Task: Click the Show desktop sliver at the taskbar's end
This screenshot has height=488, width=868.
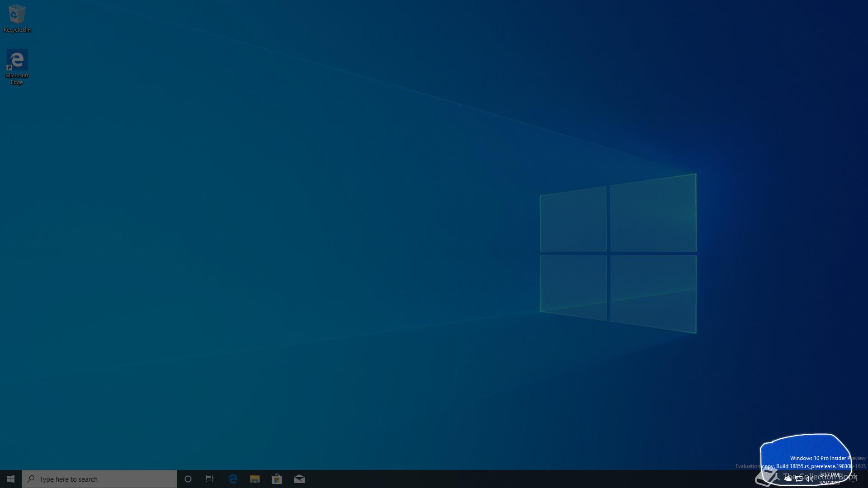Action: coord(866,479)
